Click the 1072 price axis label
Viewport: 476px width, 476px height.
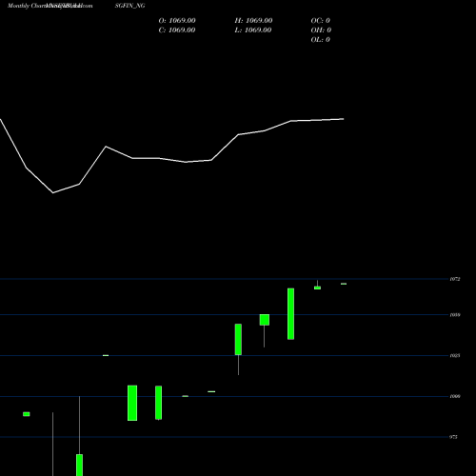455,279
